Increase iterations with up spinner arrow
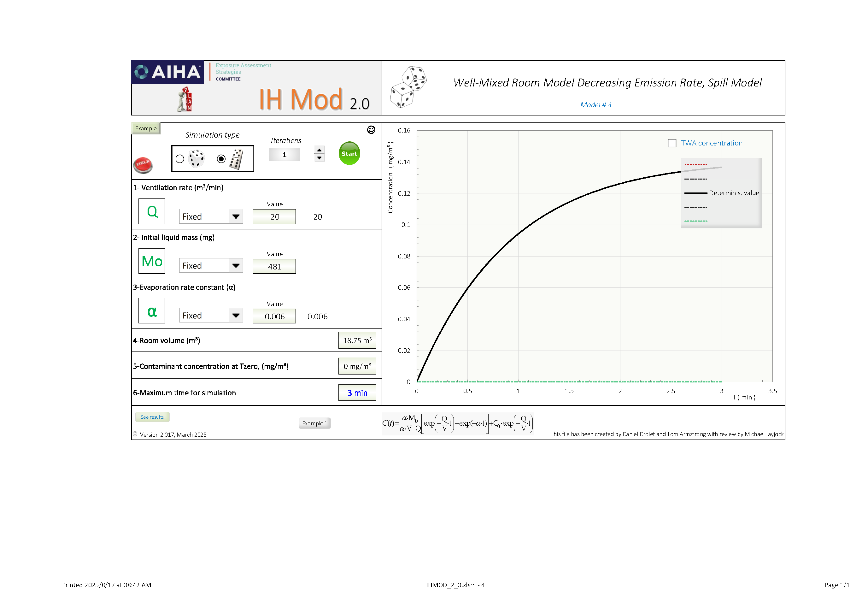The height and width of the screenshot is (614, 868). (x=319, y=150)
